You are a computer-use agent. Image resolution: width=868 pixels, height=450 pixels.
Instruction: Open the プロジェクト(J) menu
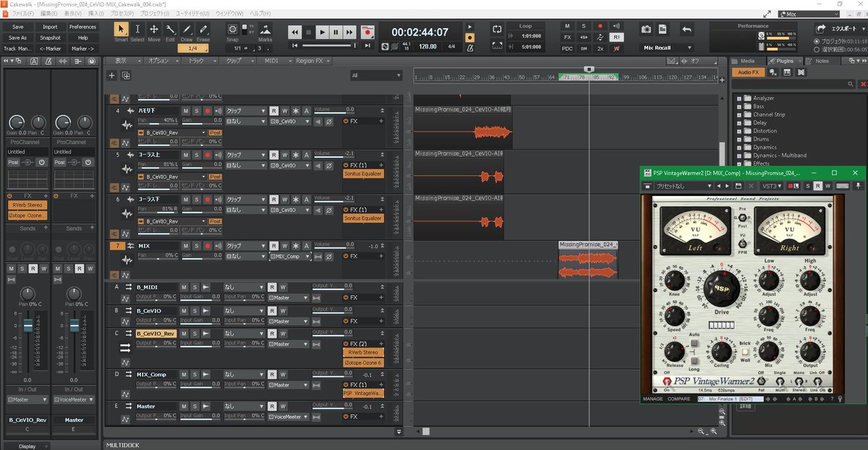coord(156,14)
